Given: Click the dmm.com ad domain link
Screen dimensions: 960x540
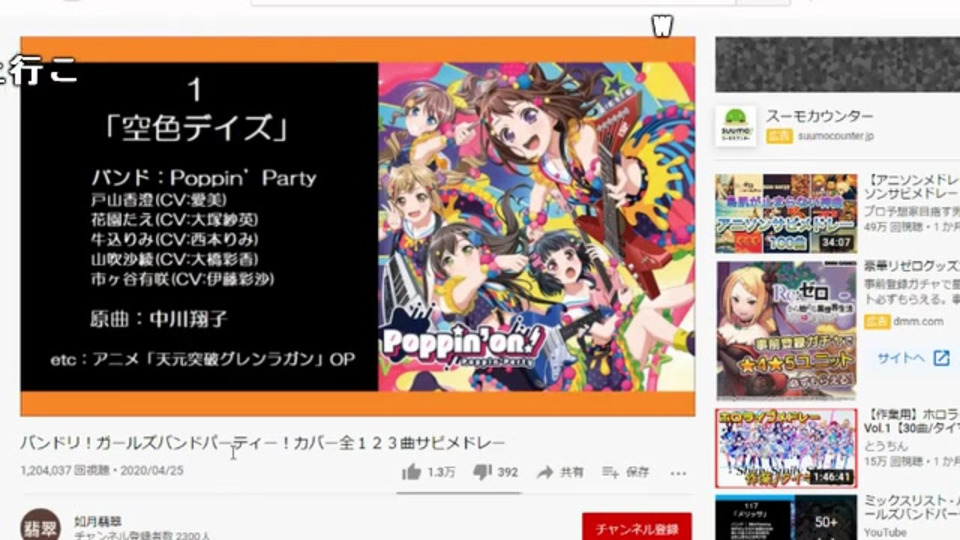Looking at the screenshot, I should (x=918, y=321).
